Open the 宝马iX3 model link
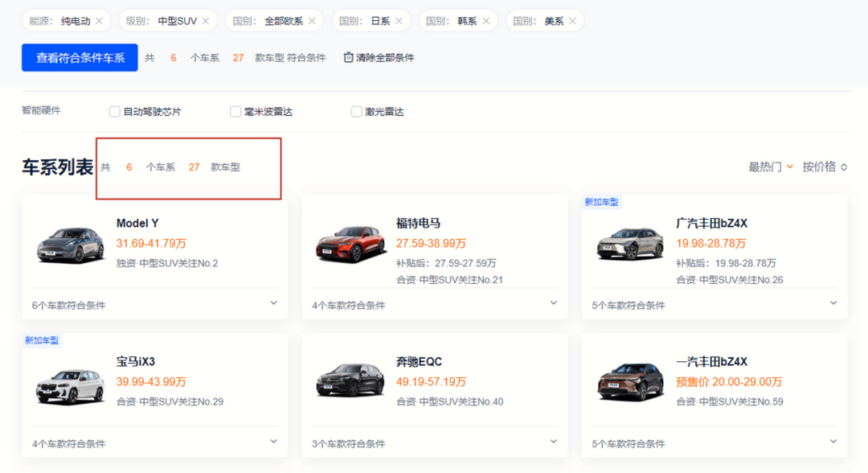Screen dimensions: 868x473 (x=136, y=362)
